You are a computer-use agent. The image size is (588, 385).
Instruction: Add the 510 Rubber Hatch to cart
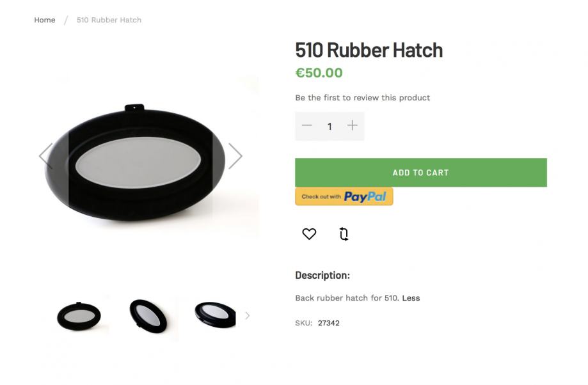pyautogui.click(x=421, y=173)
